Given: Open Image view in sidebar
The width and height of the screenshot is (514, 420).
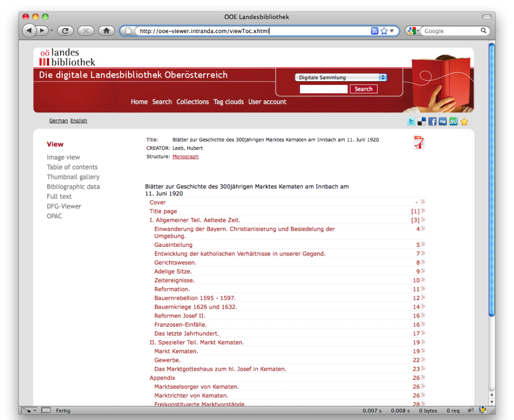Looking at the screenshot, I should (x=63, y=157).
